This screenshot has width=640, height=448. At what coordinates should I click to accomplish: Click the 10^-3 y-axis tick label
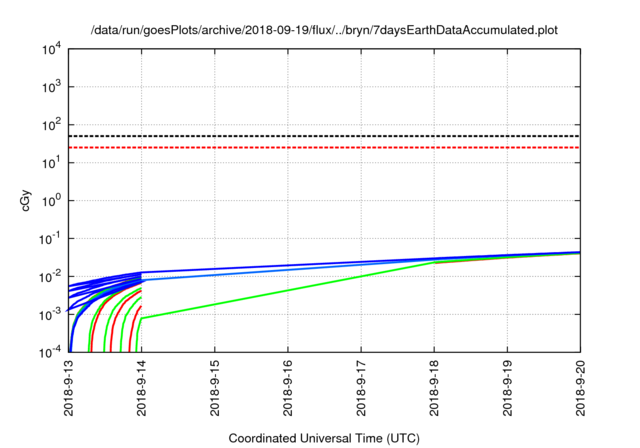click(49, 315)
